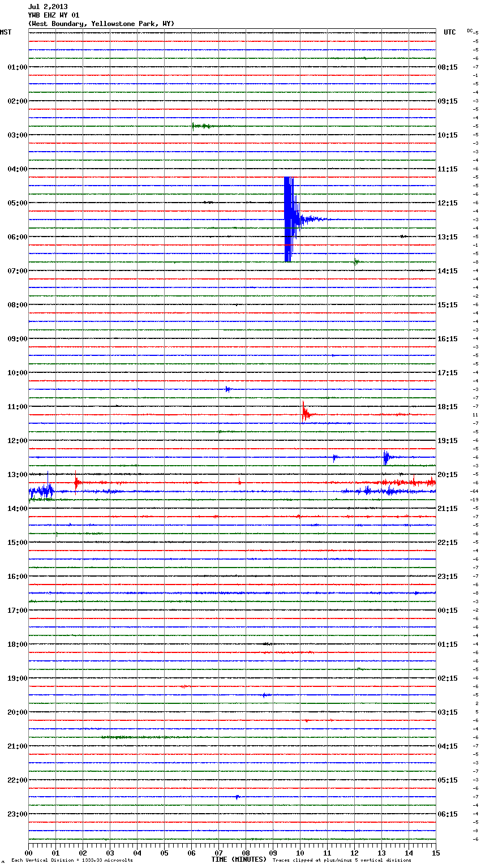Image resolution: width=481 pixels, height=868 pixels.
Task: Click the '09' minute tick on the bottom axis
Action: point(273,853)
